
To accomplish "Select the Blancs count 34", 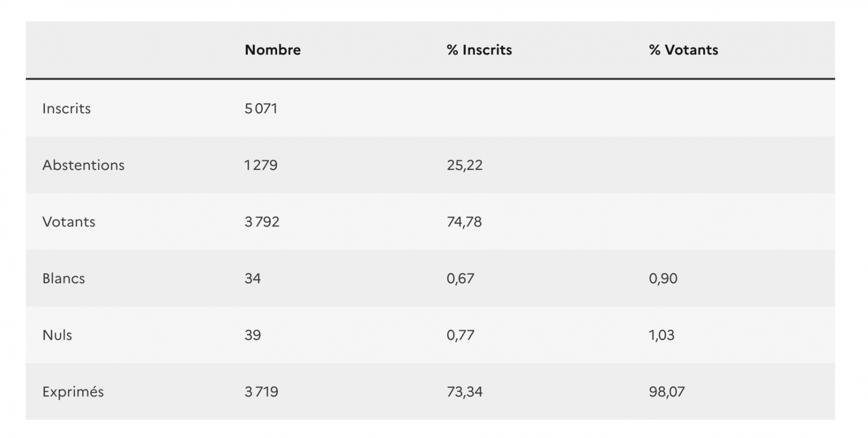I will pyautogui.click(x=253, y=278).
